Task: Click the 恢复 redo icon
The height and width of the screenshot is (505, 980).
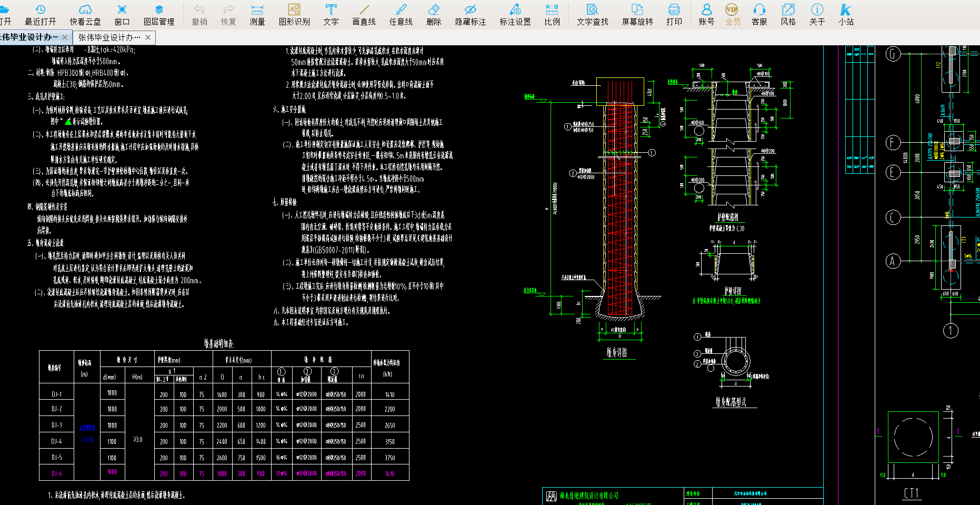Action: [228, 15]
